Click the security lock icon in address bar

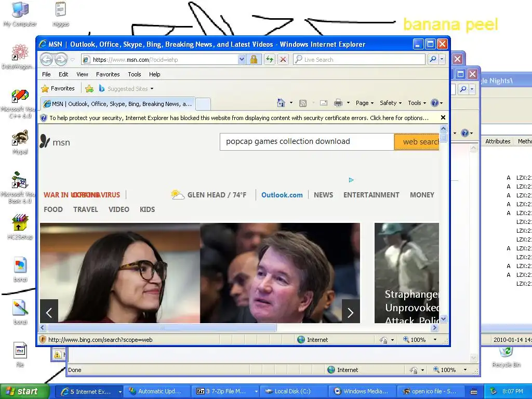[x=254, y=60]
